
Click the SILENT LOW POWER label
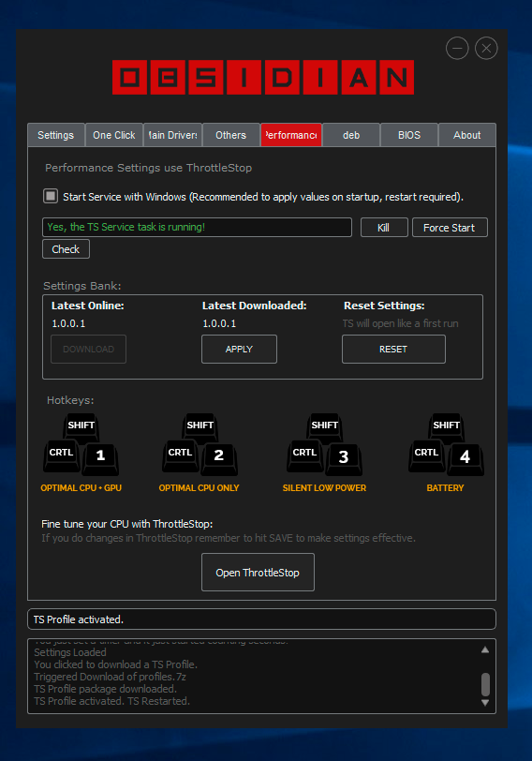coord(324,487)
